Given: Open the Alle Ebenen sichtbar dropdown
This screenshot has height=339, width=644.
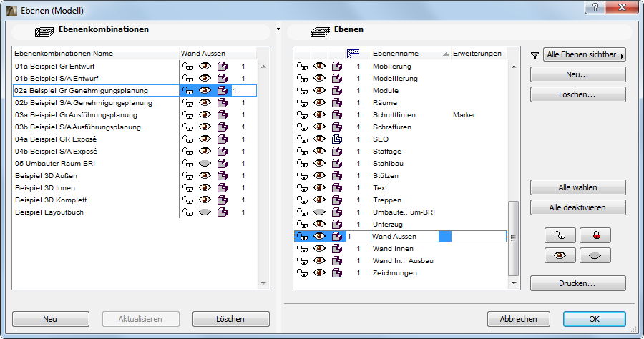Looking at the screenshot, I should coord(585,54).
